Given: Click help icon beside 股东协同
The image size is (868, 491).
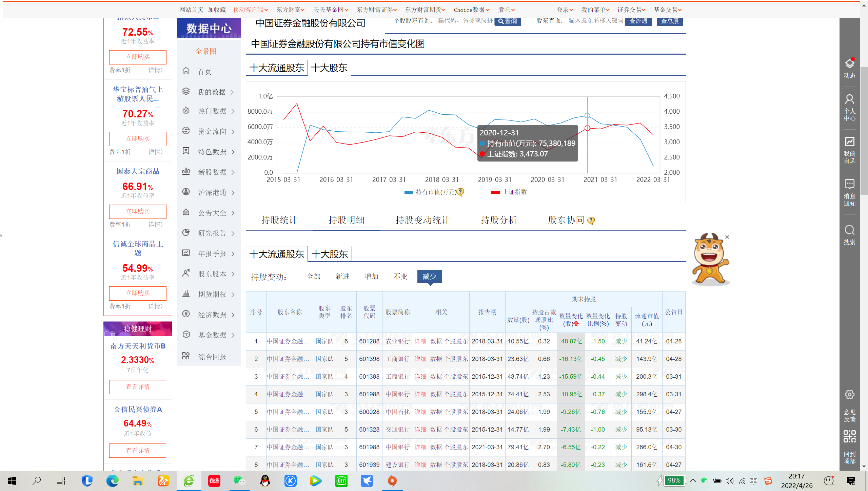Looking at the screenshot, I should coord(591,221).
